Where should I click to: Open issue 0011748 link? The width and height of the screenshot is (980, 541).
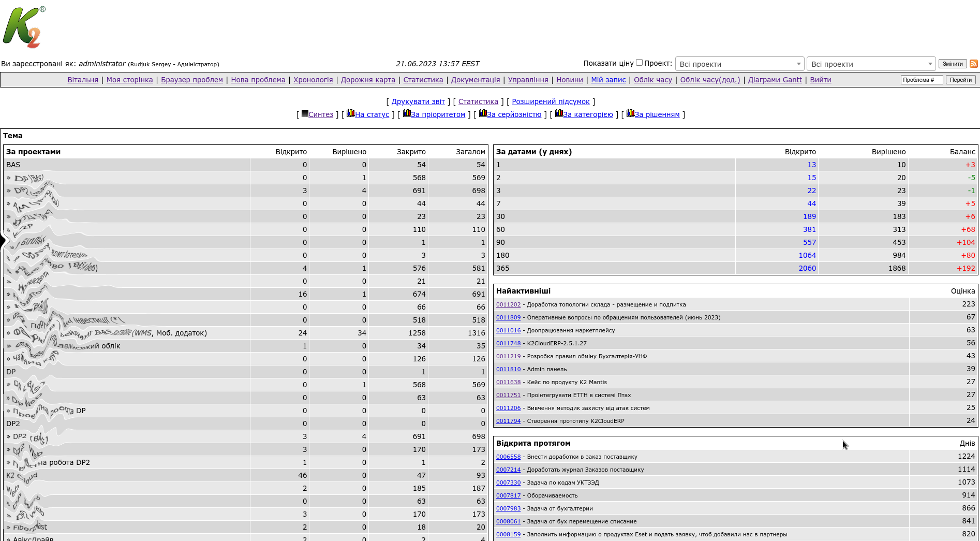508,343
